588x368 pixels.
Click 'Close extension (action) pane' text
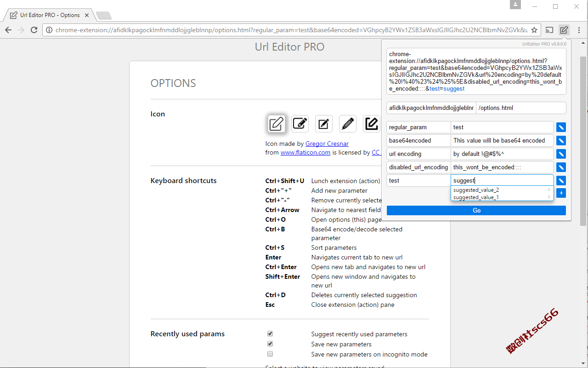pos(353,305)
